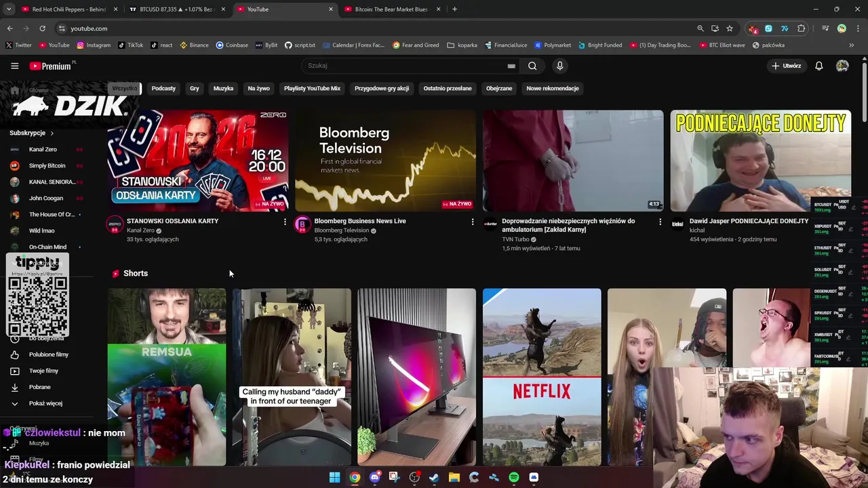Expand Pokaż więcej in sidebar
The width and height of the screenshot is (868, 488).
coord(45,403)
